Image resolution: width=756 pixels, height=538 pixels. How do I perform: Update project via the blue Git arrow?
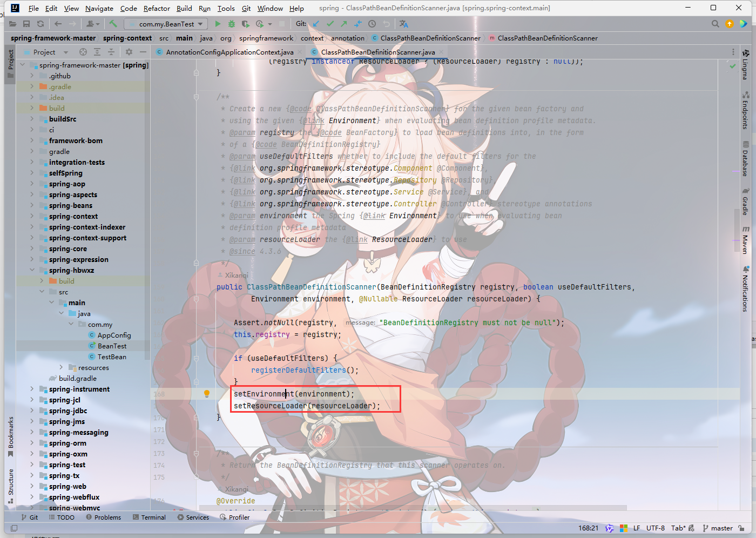(316, 24)
